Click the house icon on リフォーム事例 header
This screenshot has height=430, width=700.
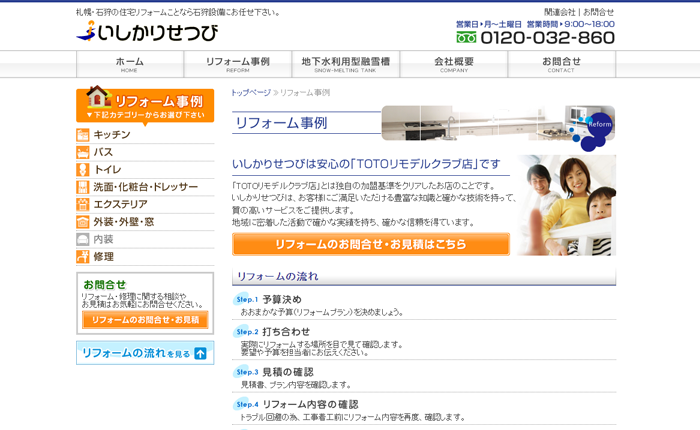[98, 96]
